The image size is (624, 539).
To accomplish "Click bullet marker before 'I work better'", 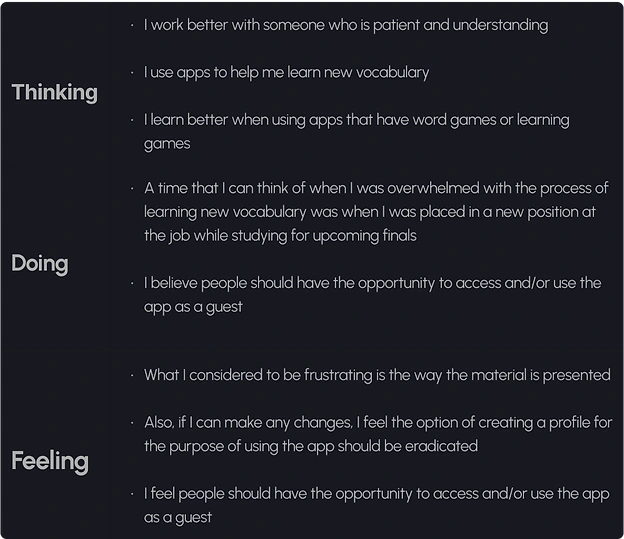I will point(133,24).
